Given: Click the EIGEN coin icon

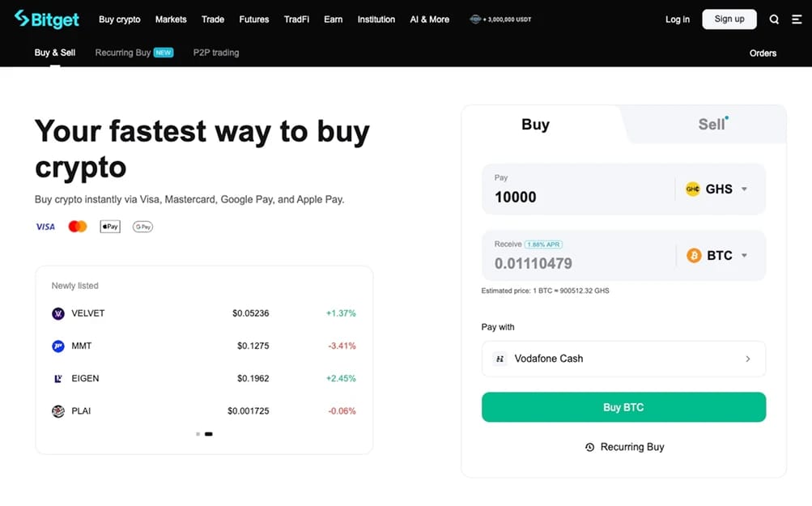Looking at the screenshot, I should click(x=58, y=379).
